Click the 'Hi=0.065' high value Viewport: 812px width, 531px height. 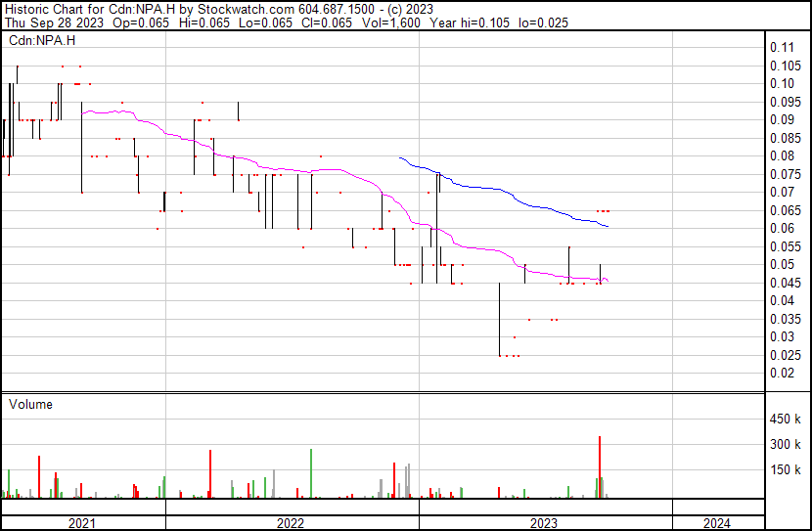204,22
